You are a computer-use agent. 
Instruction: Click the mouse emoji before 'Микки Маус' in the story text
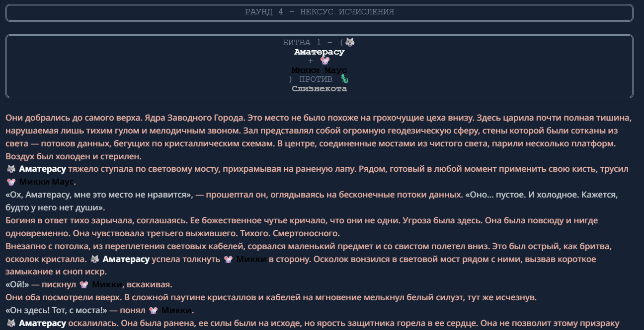coord(11,182)
